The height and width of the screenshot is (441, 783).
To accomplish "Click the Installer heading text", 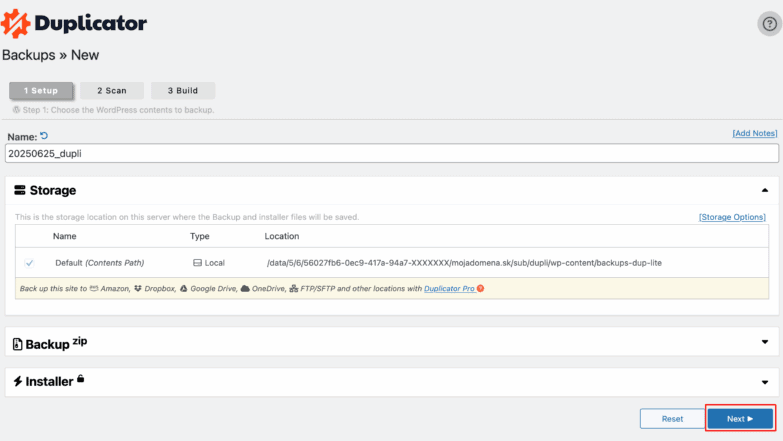I will tap(49, 382).
